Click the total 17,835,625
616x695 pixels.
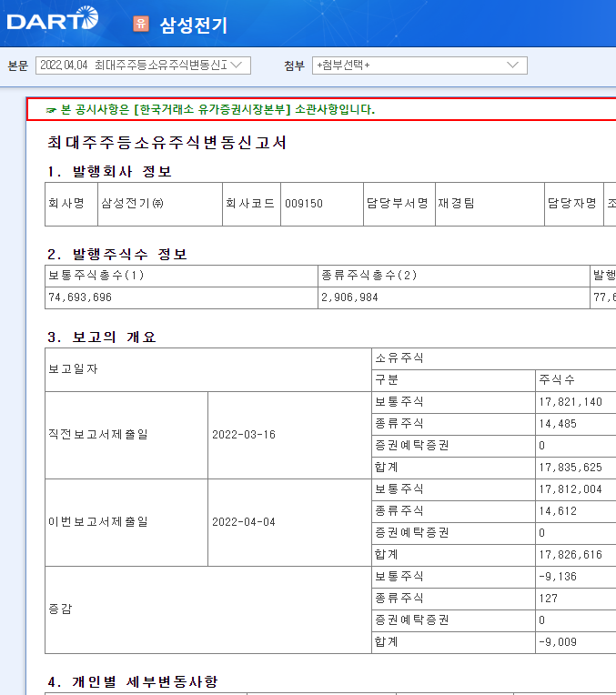point(571,468)
